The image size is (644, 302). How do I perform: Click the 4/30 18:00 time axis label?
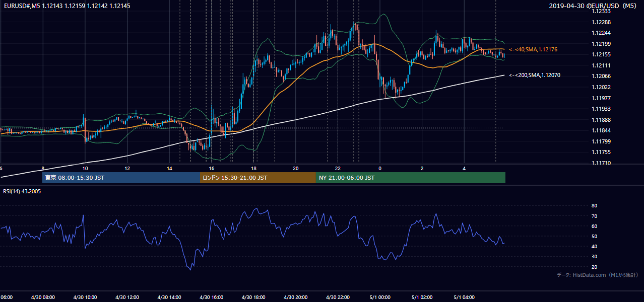253,297
